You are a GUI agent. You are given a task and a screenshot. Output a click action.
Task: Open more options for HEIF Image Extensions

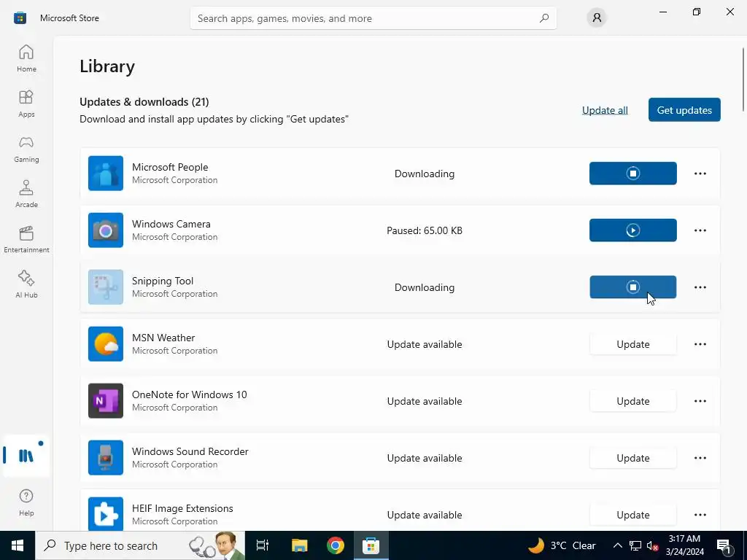tap(700, 514)
